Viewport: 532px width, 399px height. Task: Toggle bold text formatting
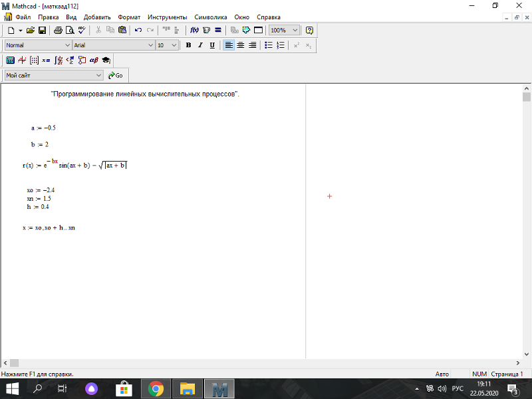(189, 45)
